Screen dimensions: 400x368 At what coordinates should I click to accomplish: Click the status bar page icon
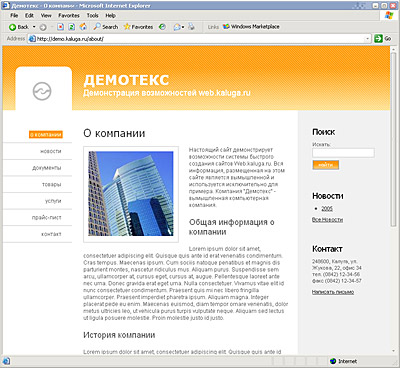pos(6,361)
